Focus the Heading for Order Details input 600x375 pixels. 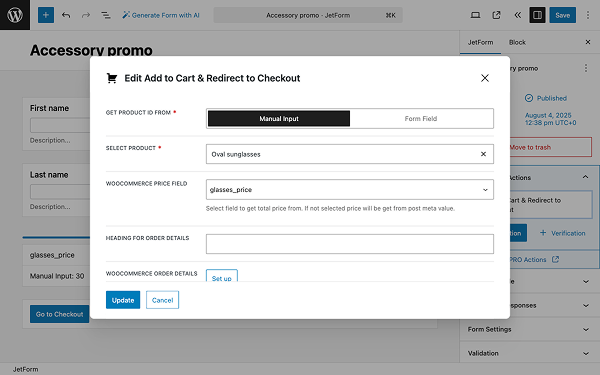[x=349, y=244]
